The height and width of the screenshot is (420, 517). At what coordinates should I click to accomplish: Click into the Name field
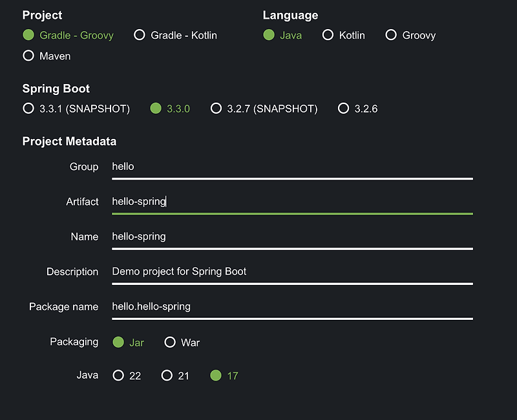pyautogui.click(x=291, y=236)
